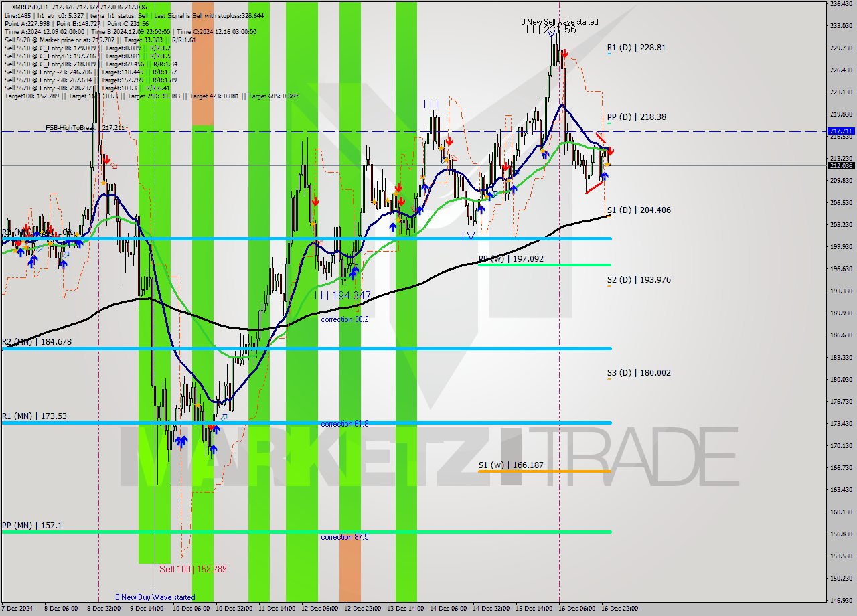Click the Target100: 152.289 targets line

point(151,96)
